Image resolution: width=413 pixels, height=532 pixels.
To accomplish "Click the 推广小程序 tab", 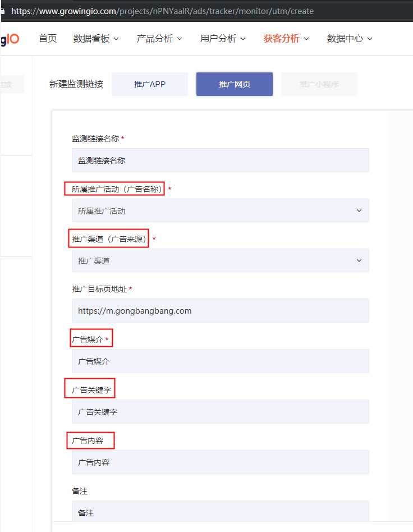I will (x=319, y=83).
